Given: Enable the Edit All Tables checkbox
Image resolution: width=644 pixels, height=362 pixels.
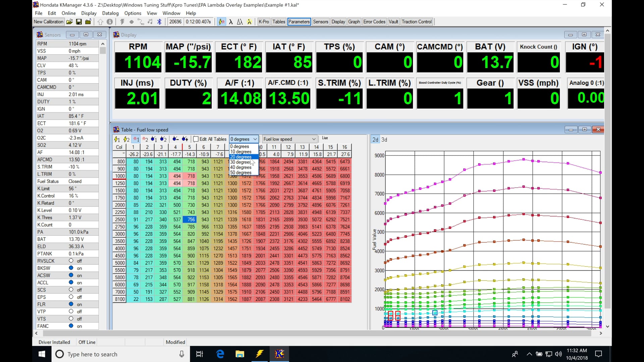Looking at the screenshot, I should coord(196,139).
